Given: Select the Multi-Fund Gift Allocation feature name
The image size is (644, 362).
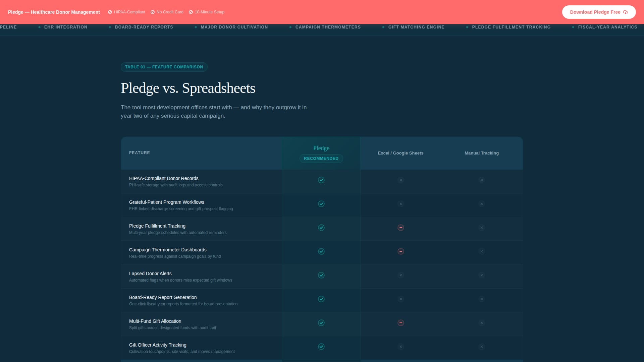Looking at the screenshot, I should [155, 321].
